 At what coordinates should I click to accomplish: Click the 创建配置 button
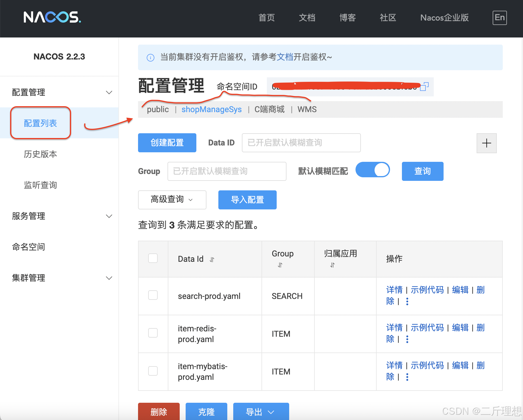167,143
